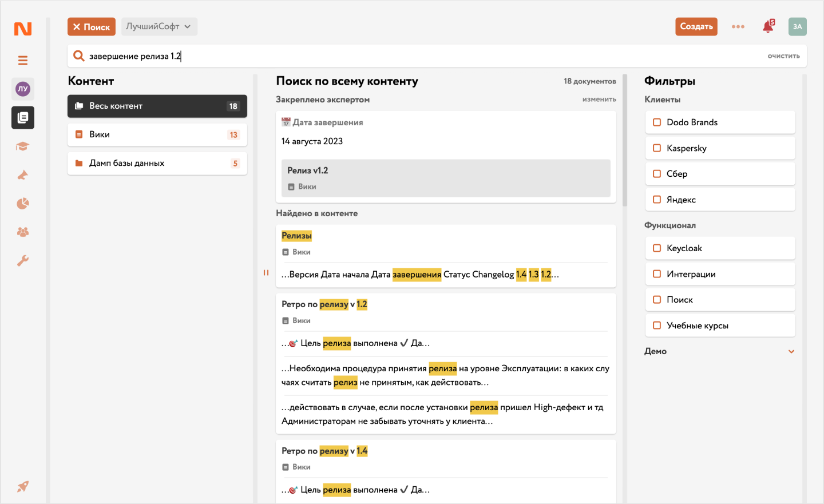Click the rocket icon at bottom
824x504 pixels.
pyautogui.click(x=23, y=487)
